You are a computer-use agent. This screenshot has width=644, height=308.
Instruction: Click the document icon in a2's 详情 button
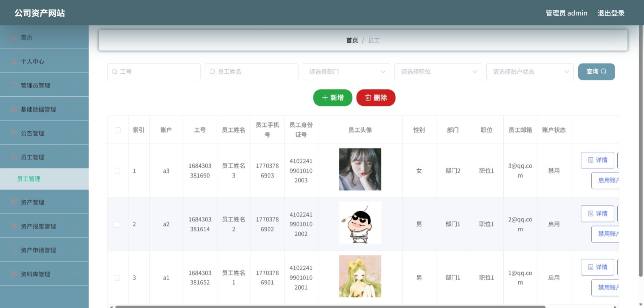coord(591,213)
